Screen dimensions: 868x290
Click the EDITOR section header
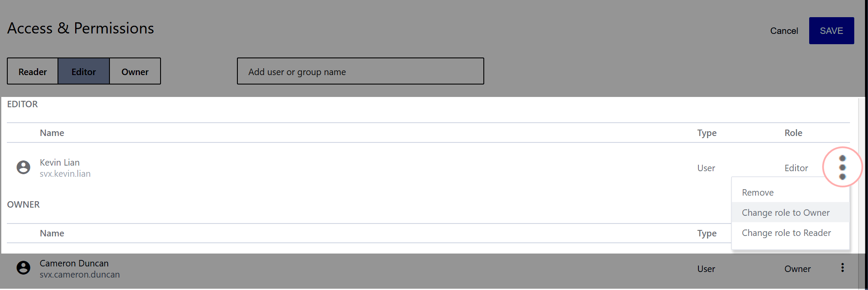23,104
